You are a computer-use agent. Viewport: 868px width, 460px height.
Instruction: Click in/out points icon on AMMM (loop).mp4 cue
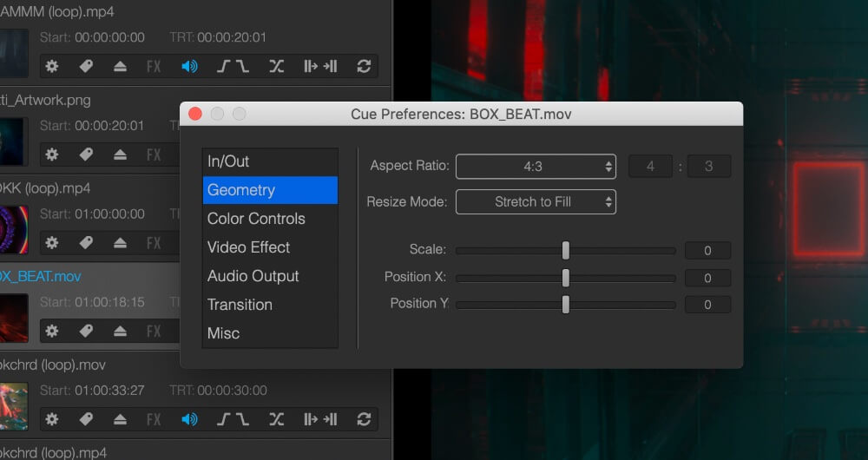point(320,67)
